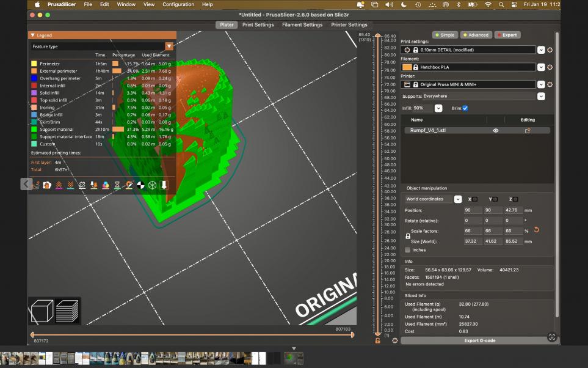Switch to sliced layers preview icon
588x368 pixels.
67,311
